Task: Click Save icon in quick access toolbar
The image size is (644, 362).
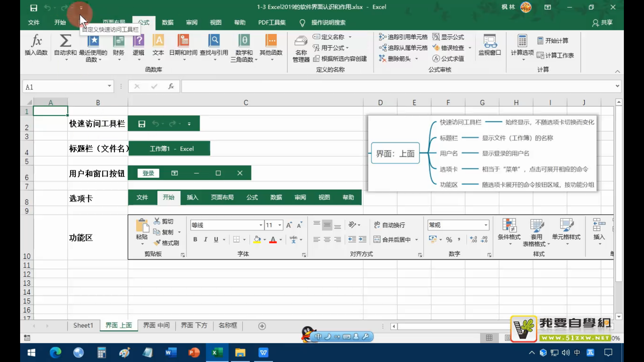Action: 34,7
